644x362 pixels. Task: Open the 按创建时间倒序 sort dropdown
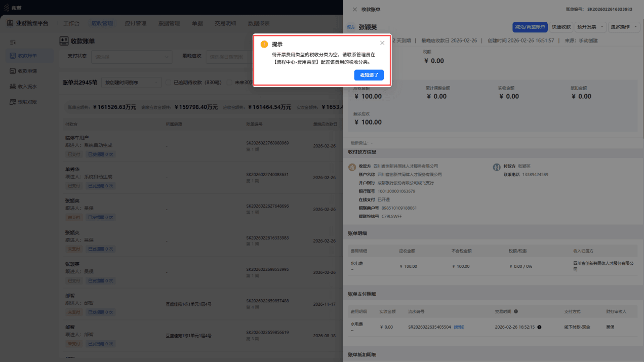click(x=131, y=82)
